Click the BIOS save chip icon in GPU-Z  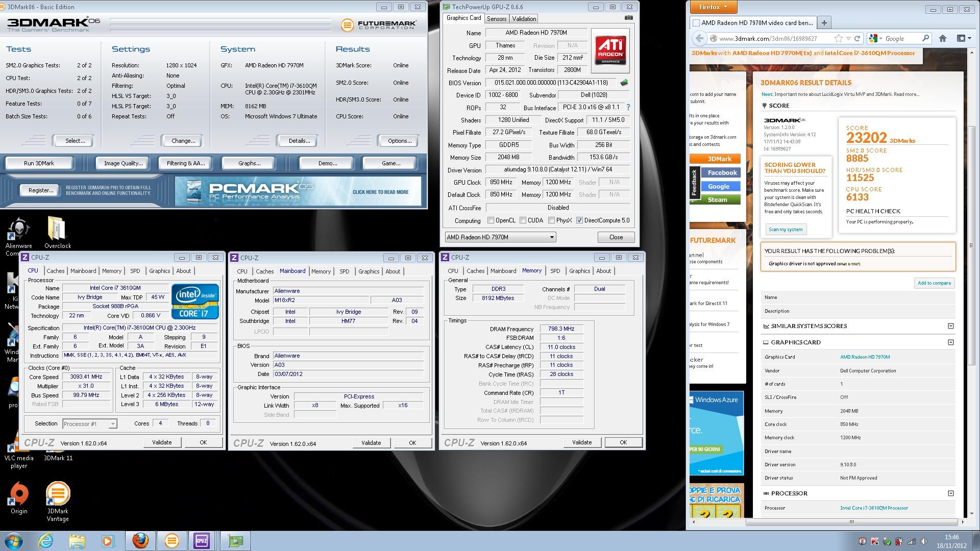tap(624, 82)
